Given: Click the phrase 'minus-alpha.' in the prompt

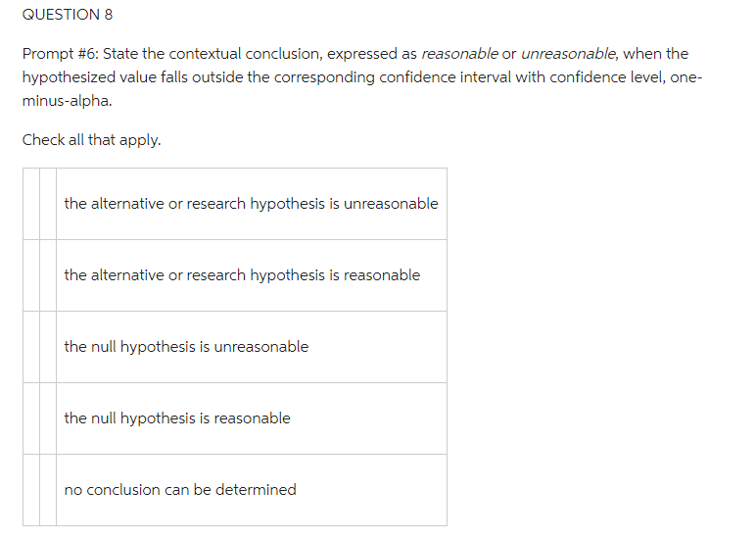Looking at the screenshot, I should coord(65,101).
